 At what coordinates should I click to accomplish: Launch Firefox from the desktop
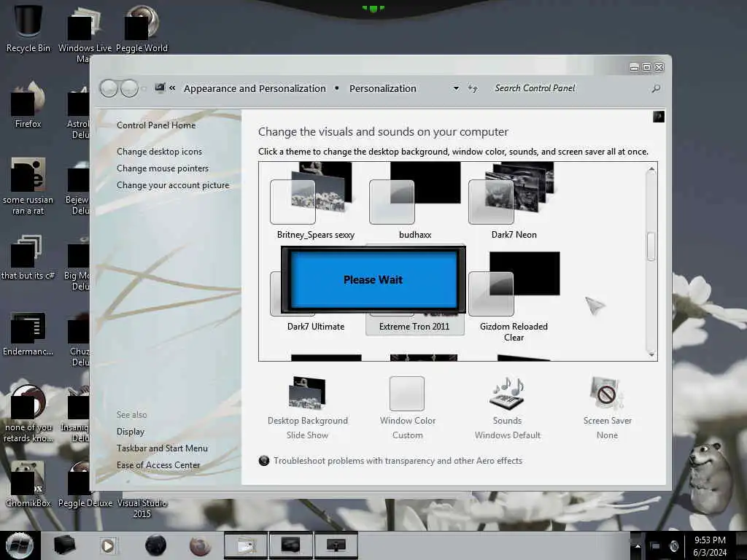[x=28, y=105]
